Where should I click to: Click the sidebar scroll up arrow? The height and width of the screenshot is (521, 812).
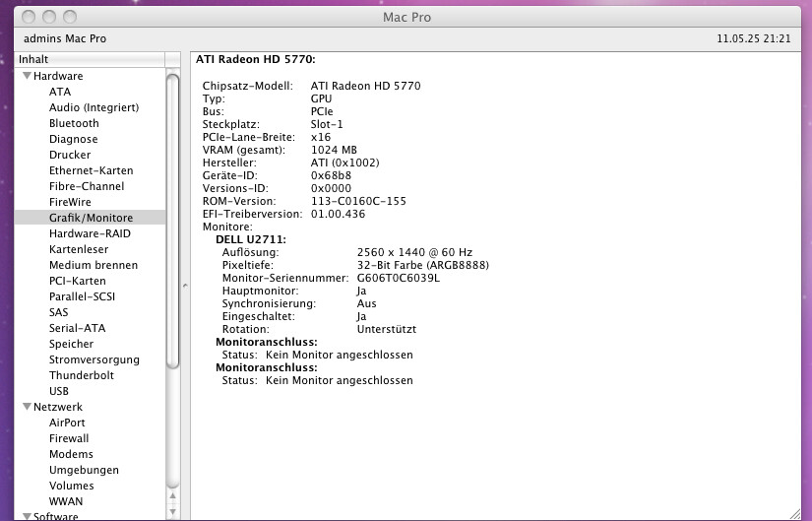173,495
